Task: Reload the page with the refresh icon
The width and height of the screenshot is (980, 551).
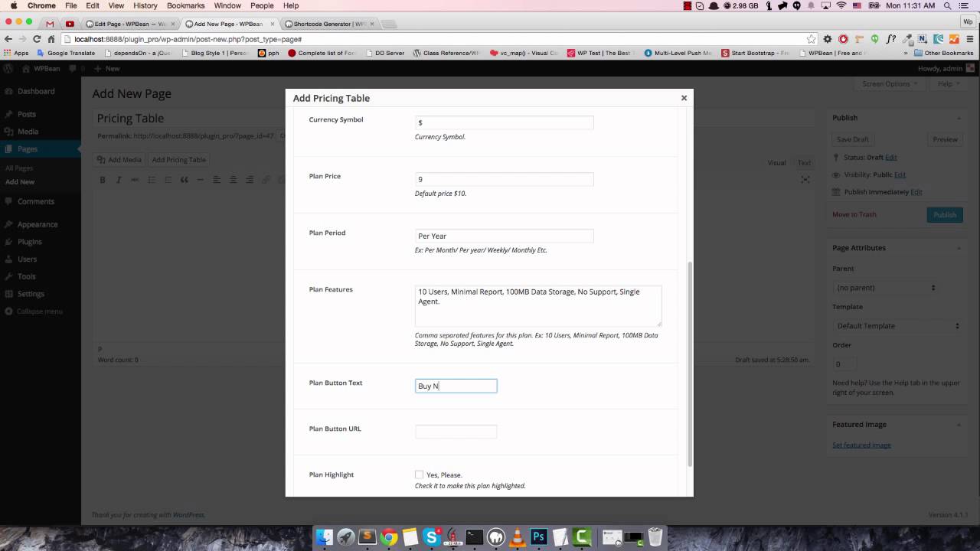Action: [37, 39]
